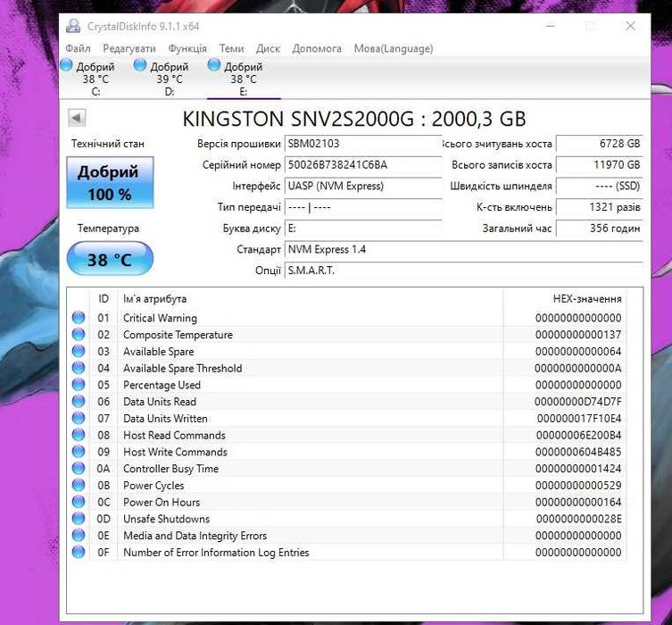This screenshot has height=625, width=672.
Task: Click the Host Write Commands status orb
Action: pyautogui.click(x=79, y=451)
